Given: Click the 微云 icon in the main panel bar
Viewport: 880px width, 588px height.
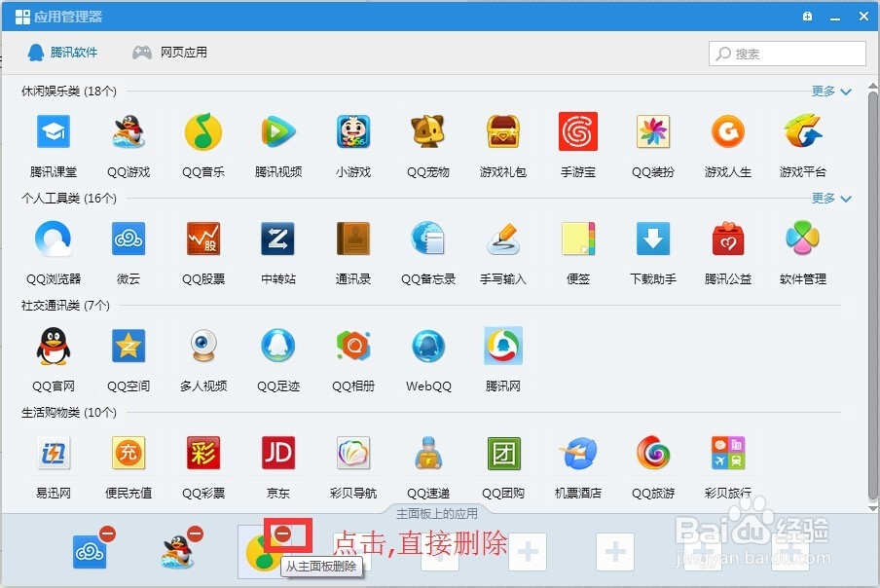Looking at the screenshot, I should (x=90, y=552).
